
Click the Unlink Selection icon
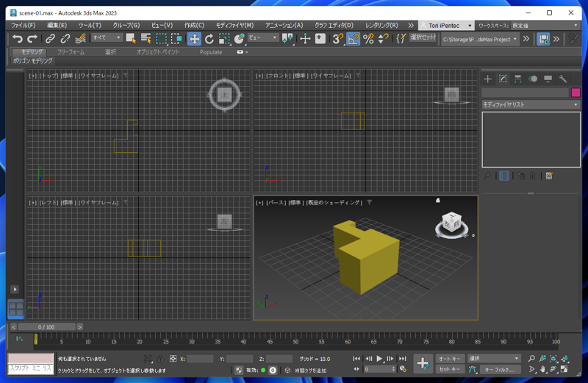pos(65,39)
